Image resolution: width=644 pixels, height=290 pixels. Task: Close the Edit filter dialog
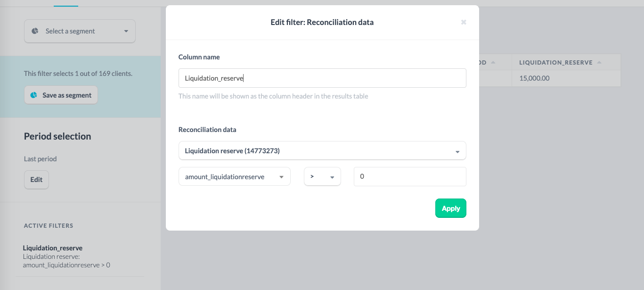(x=464, y=22)
